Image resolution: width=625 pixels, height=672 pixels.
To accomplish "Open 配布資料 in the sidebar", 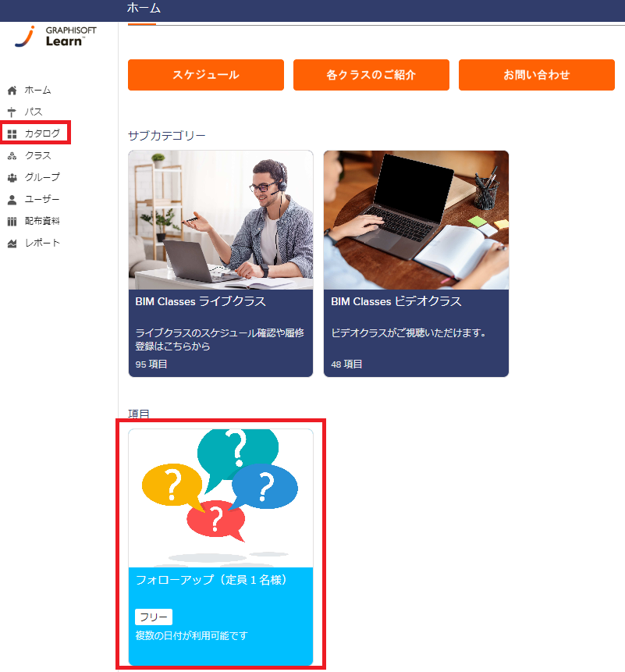I will pos(42,221).
